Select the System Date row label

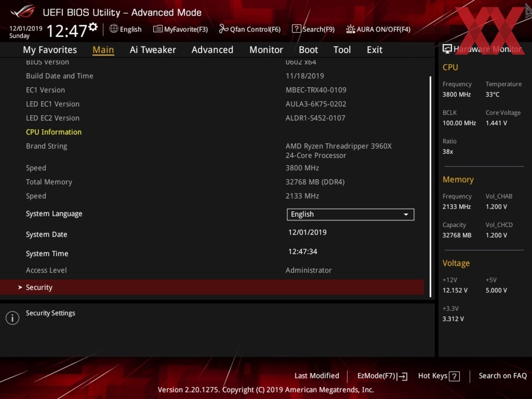pos(47,235)
